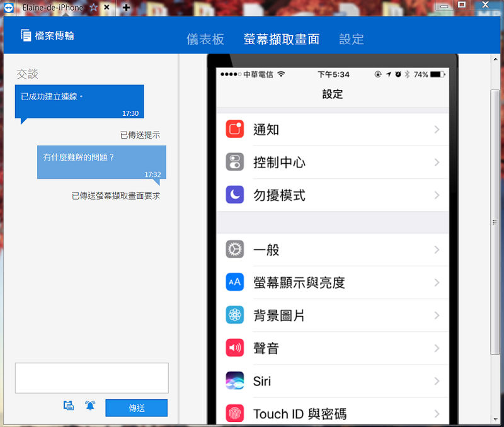Click the 螢幕顯示與亮度 AA icon
This screenshot has height=427, width=504.
pos(234,282)
